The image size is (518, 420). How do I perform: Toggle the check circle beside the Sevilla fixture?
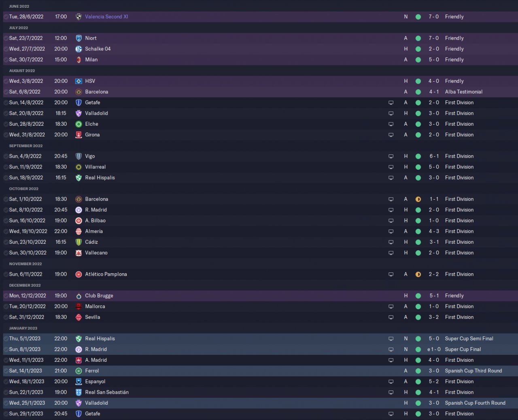coord(6,317)
